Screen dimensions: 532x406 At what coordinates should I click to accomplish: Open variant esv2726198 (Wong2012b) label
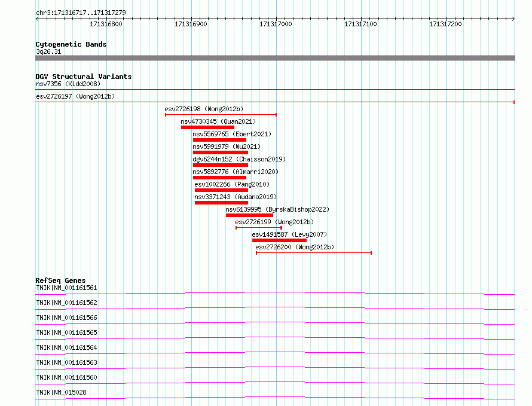204,109
